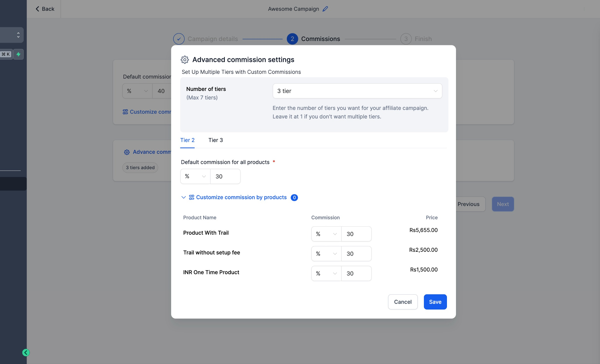Open the default commission type % dropdown in modal
This screenshot has height=364, width=600.
tap(195, 176)
